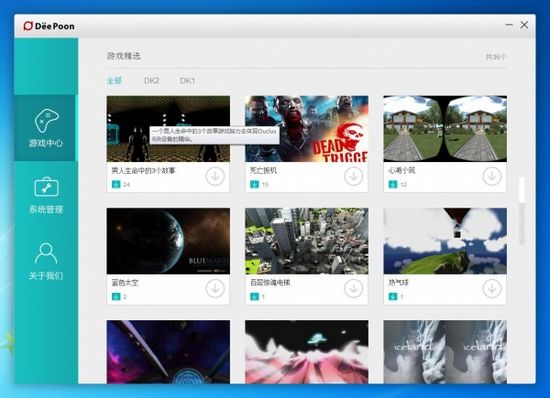Switch to the DK2 filter tab

pos(152,81)
